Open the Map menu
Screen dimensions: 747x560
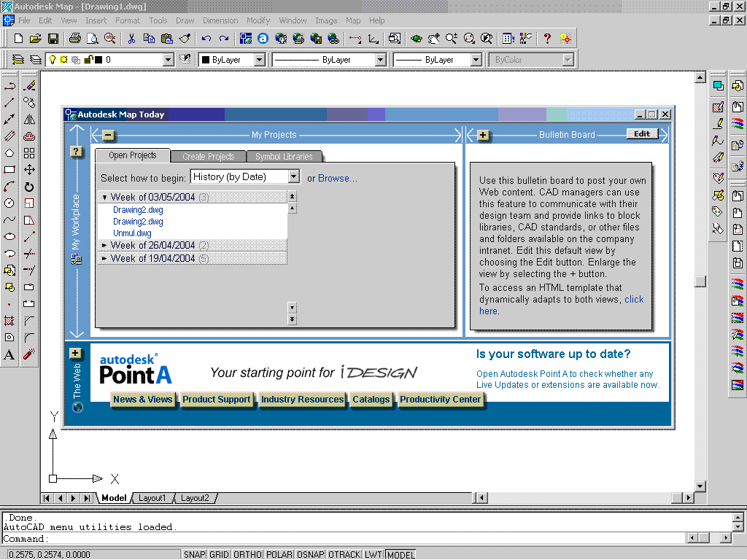tap(353, 20)
